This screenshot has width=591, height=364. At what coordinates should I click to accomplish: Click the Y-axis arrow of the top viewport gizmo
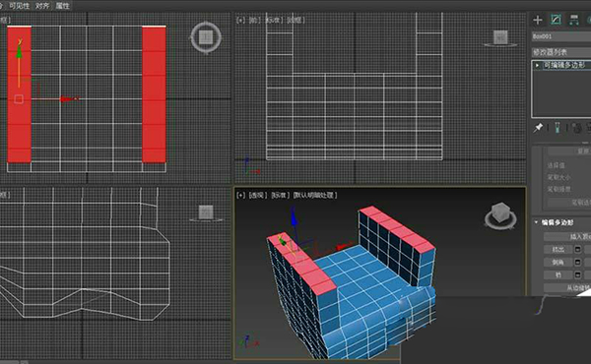(19, 51)
